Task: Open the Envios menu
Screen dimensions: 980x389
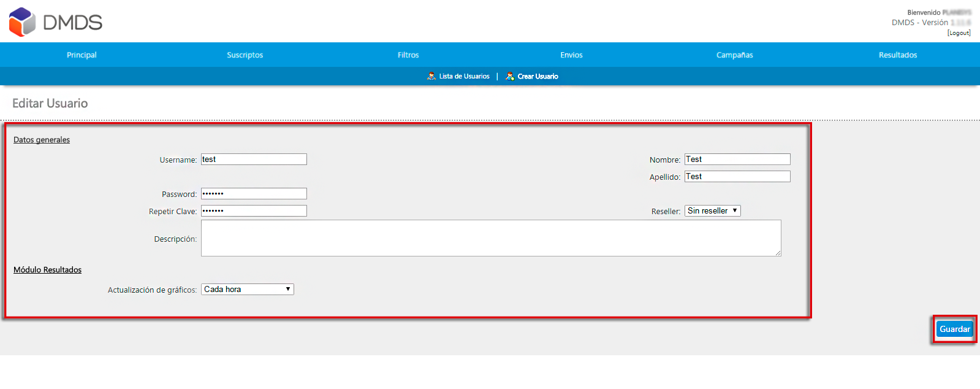Action: [571, 55]
